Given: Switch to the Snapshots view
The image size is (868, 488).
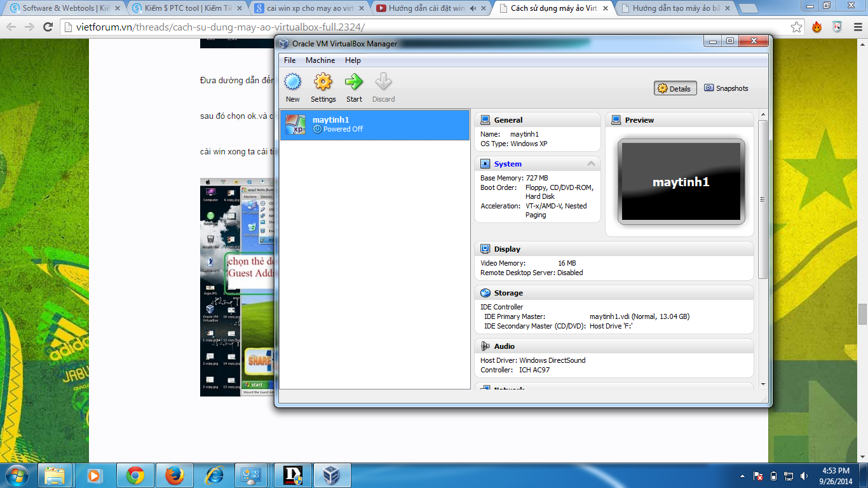Looking at the screenshot, I should click(x=726, y=88).
